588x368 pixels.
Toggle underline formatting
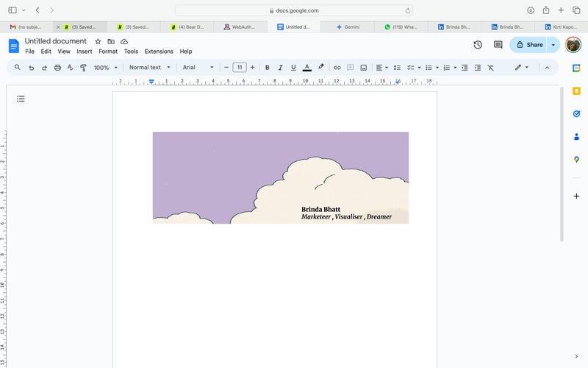tap(293, 68)
